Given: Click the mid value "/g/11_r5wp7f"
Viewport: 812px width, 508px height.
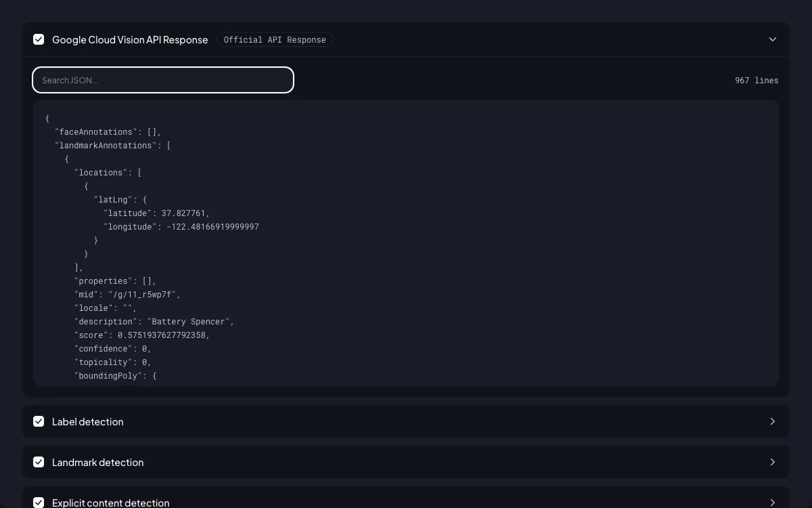Looking at the screenshot, I should (x=142, y=295).
